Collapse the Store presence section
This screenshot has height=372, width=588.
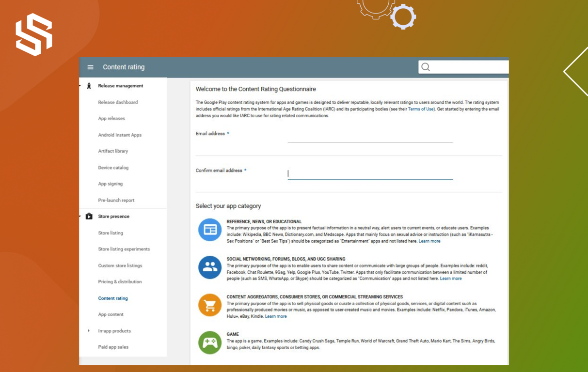tap(80, 217)
